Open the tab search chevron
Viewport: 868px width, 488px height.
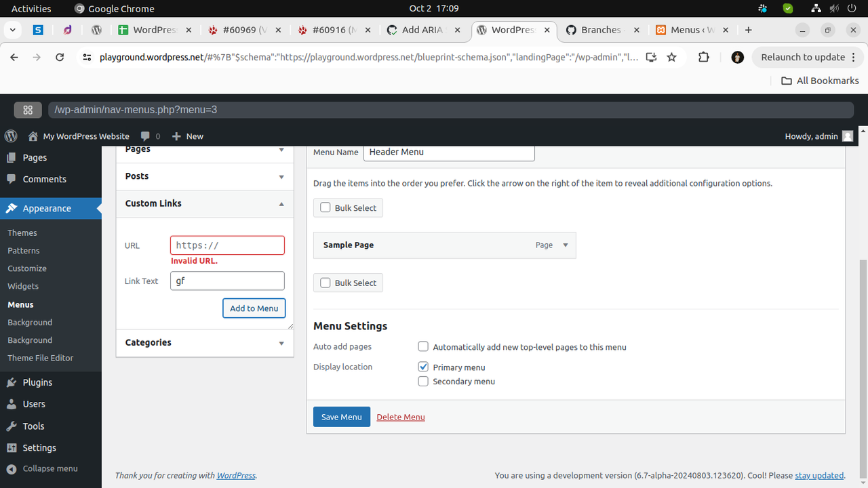point(13,30)
